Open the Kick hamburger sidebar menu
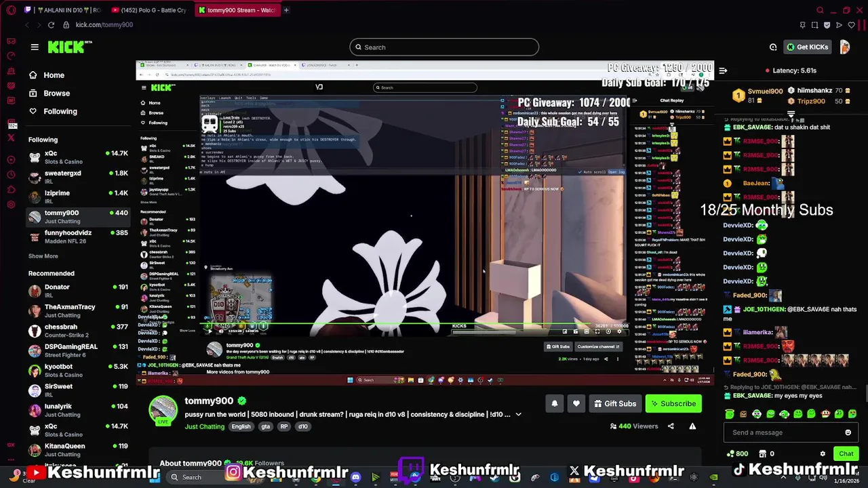Screen dimensions: 868x488 [x=35, y=47]
